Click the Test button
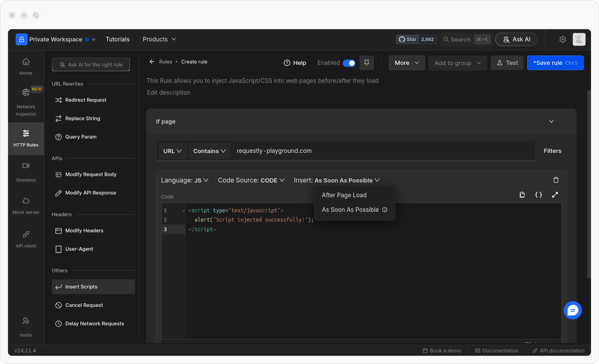 [x=507, y=63]
